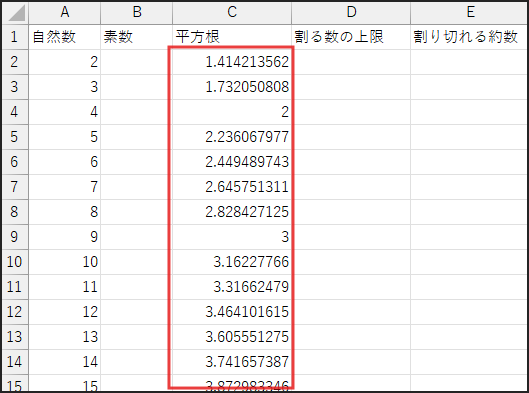Select row 1 header
529x393 pixels.
(16, 37)
